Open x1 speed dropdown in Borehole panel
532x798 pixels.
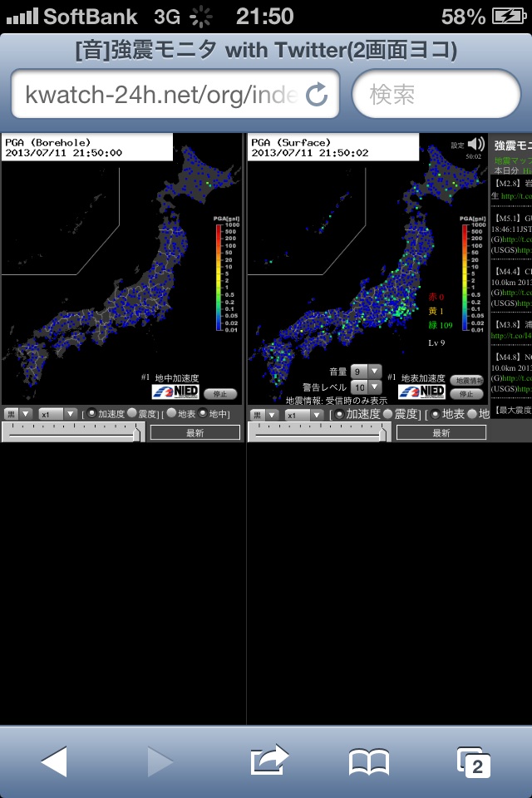tap(57, 414)
